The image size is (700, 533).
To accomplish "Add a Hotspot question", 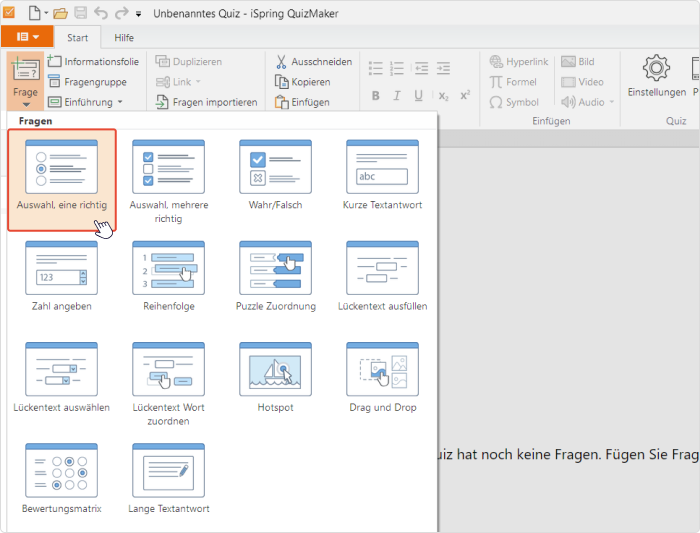I will [x=275, y=377].
